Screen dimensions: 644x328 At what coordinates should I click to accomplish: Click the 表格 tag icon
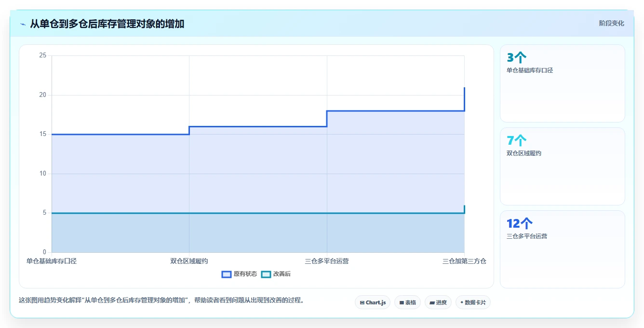pyautogui.click(x=402, y=303)
